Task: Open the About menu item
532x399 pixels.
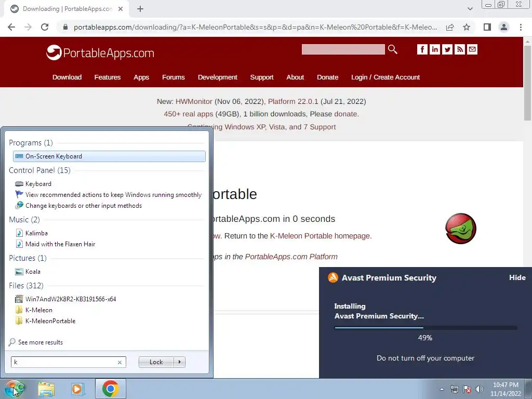Action: pos(295,77)
